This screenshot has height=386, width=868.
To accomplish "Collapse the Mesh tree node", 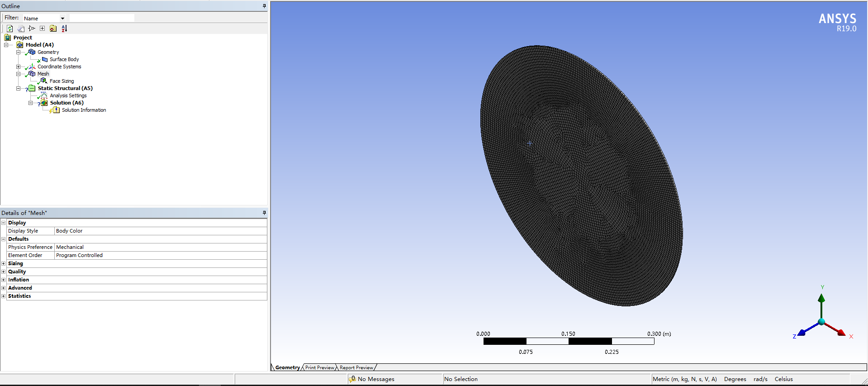I will [x=18, y=74].
